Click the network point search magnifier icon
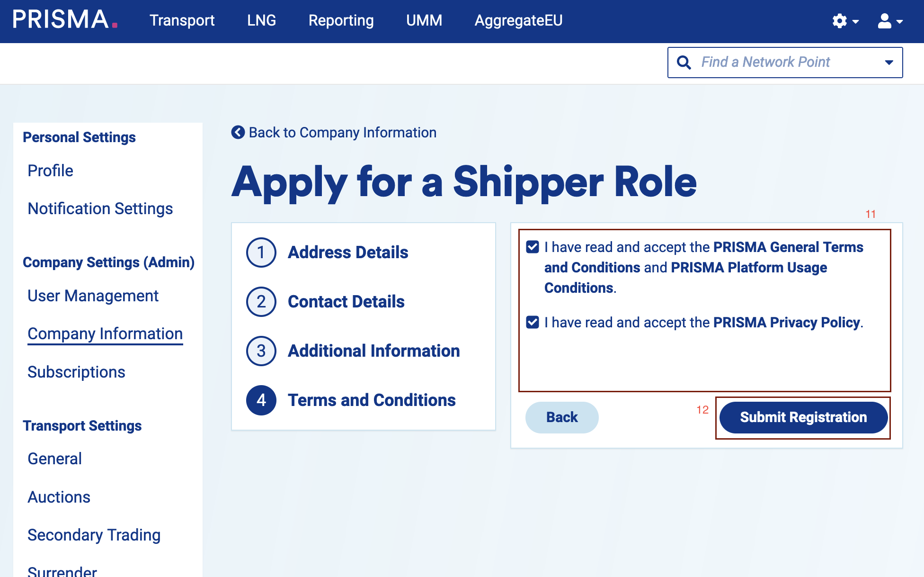Screen dimensions: 924x577 click(684, 63)
